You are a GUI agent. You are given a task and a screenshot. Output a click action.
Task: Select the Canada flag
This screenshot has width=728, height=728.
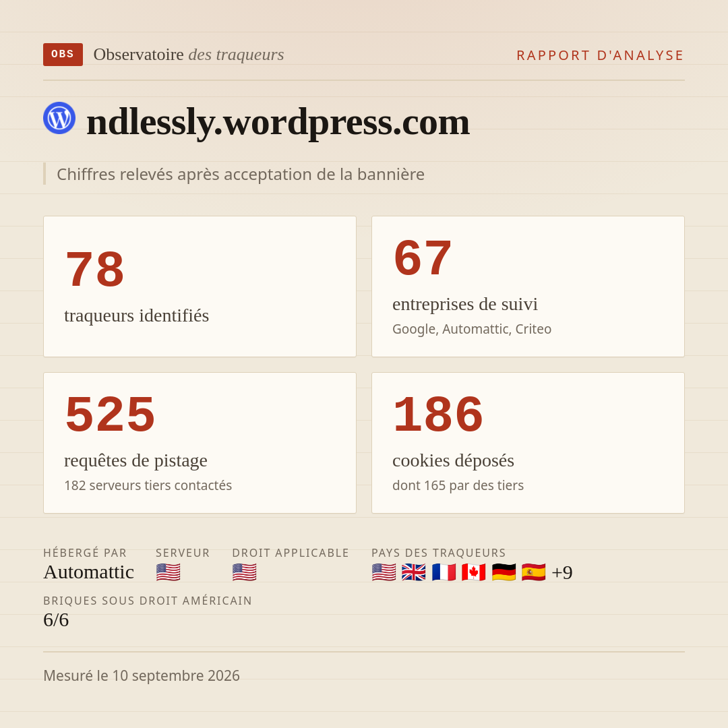474,572
